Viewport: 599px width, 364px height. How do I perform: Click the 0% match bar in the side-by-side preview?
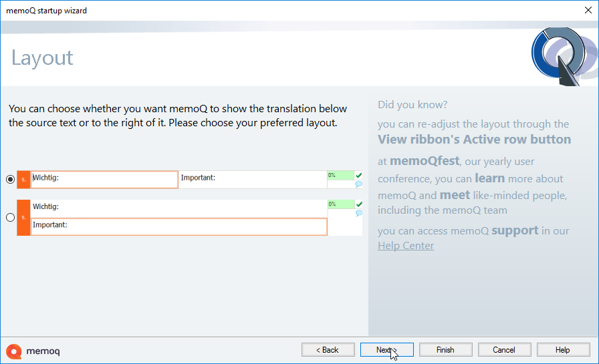tap(340, 175)
